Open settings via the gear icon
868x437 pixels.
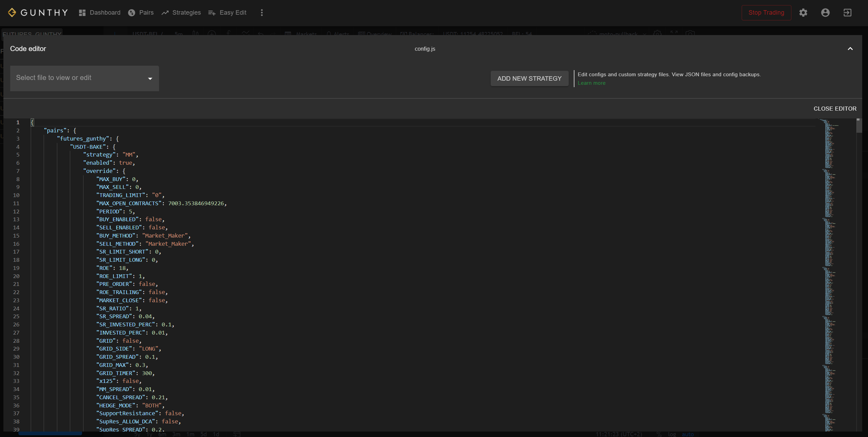[803, 13]
